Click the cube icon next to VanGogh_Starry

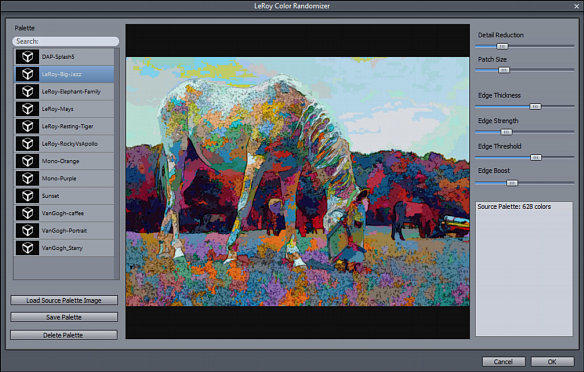[x=27, y=248]
